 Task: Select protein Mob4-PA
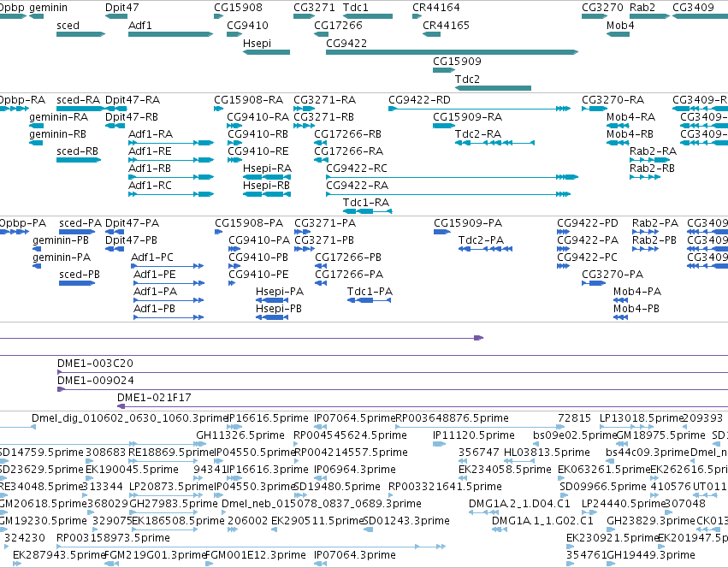(x=620, y=300)
